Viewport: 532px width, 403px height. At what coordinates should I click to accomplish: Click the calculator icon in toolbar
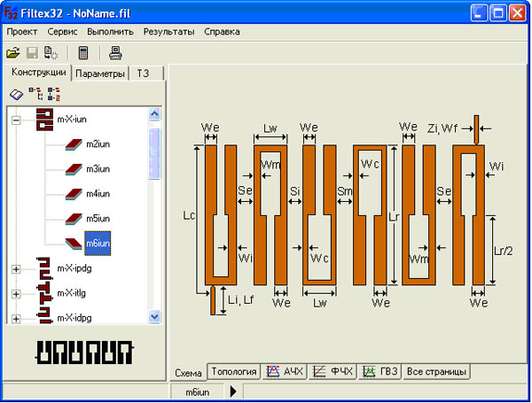[x=83, y=52]
